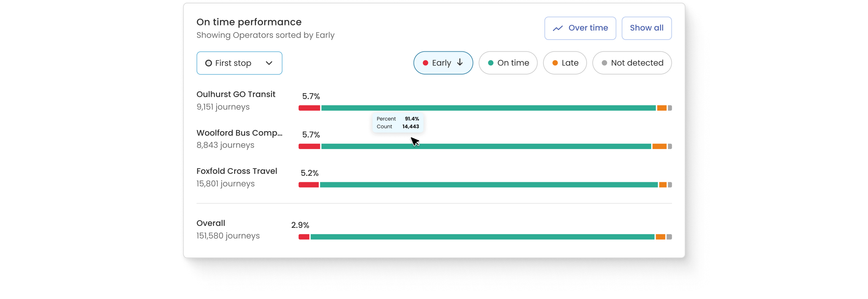Screen dimensions: 868x299
Task: Toggle the Late sort filter
Action: coord(565,63)
